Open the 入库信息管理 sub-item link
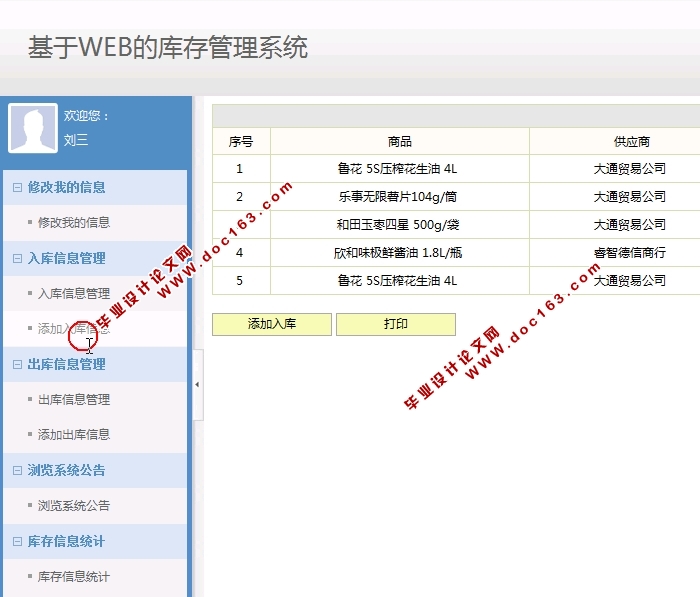The height and width of the screenshot is (597, 700). point(74,293)
